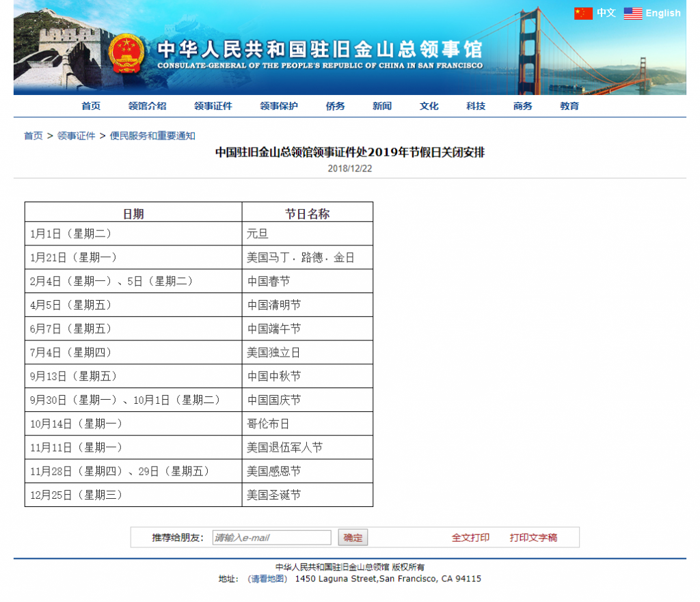
Task: Click 便民服务和重要通知 breadcrumb link
Action: point(152,136)
